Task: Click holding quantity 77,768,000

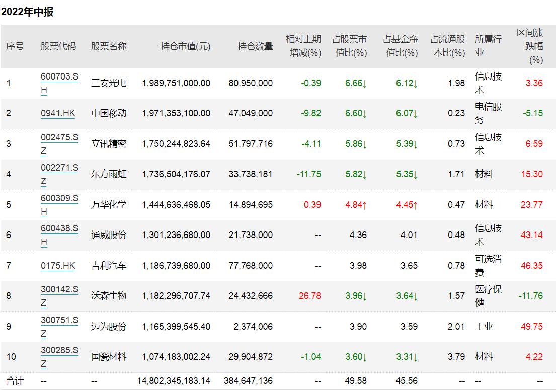Action: pos(251,265)
